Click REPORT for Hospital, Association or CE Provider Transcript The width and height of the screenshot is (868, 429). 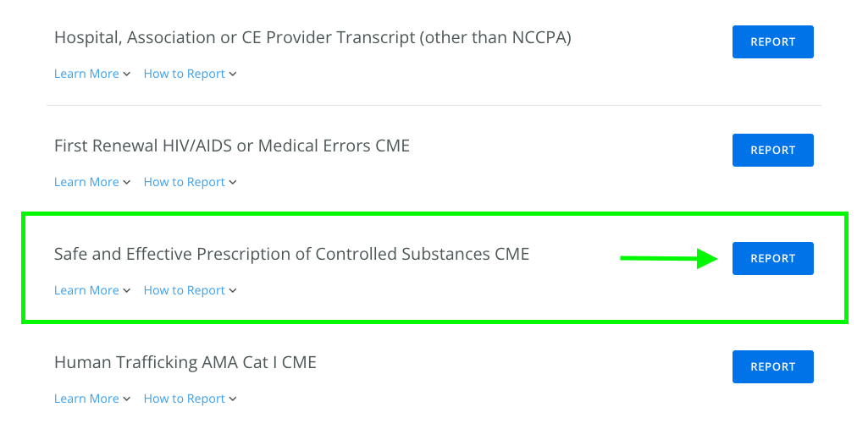pyautogui.click(x=772, y=42)
